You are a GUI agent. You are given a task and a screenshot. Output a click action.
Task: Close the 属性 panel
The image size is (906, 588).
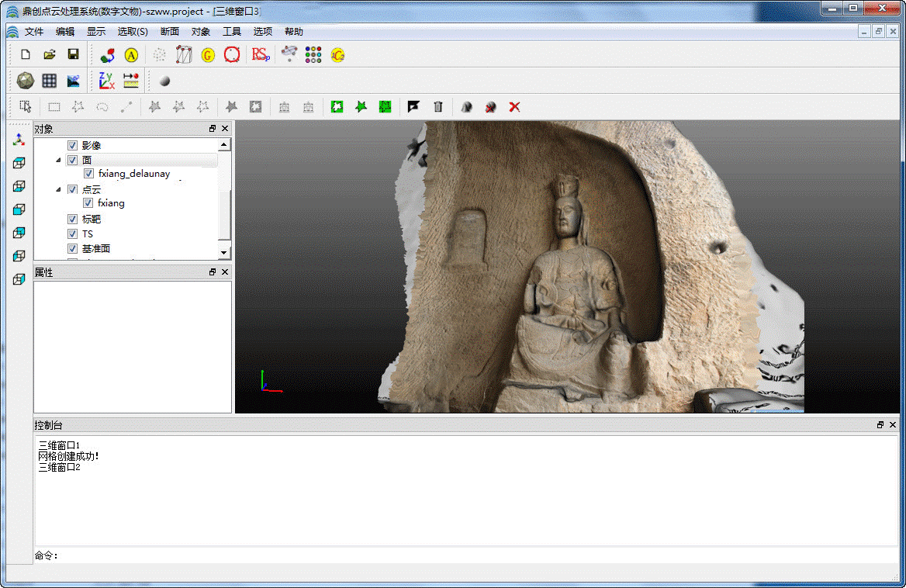225,272
